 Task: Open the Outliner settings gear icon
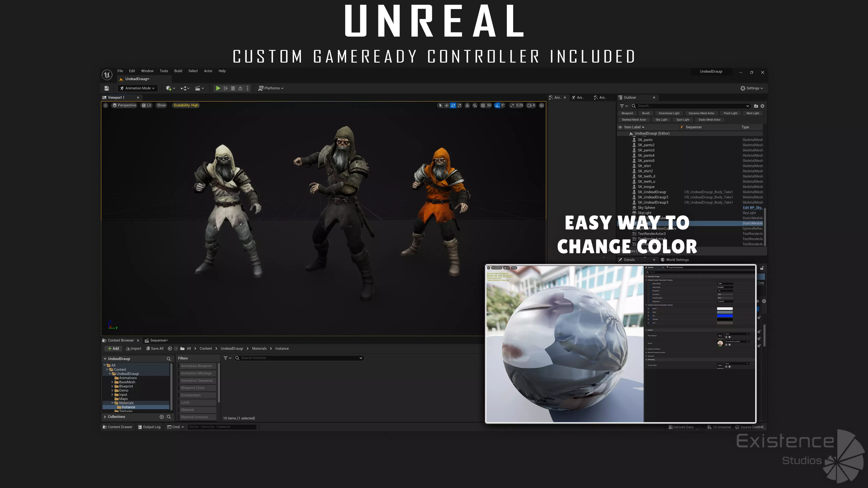tap(762, 106)
